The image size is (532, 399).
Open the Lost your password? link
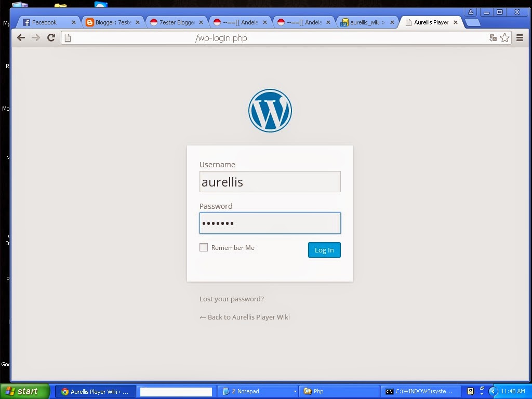(231, 299)
